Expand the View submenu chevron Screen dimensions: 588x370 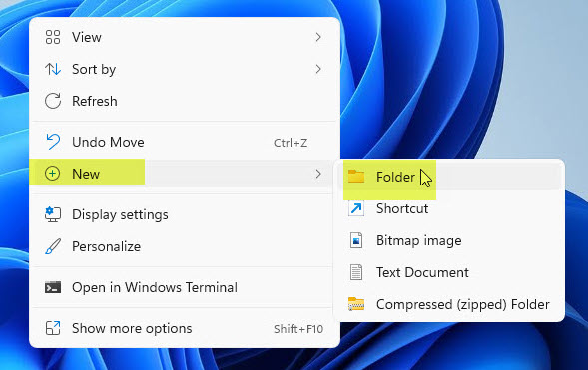point(318,37)
